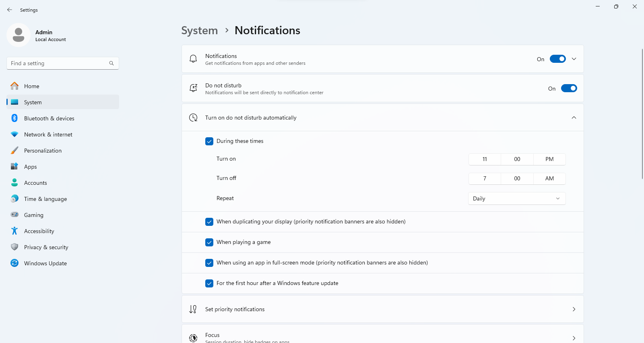Change the Turn on hour 11
Screen dimensions: 644x343
(485, 159)
